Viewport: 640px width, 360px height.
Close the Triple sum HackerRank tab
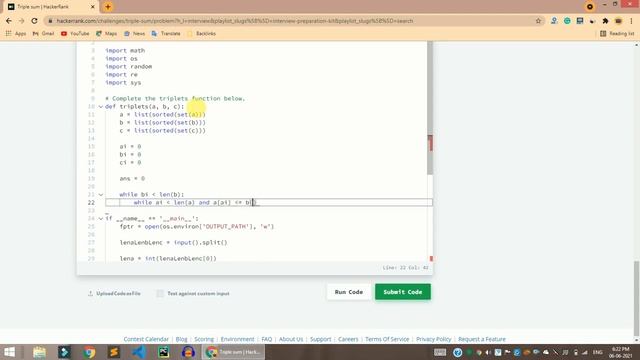point(93,7)
